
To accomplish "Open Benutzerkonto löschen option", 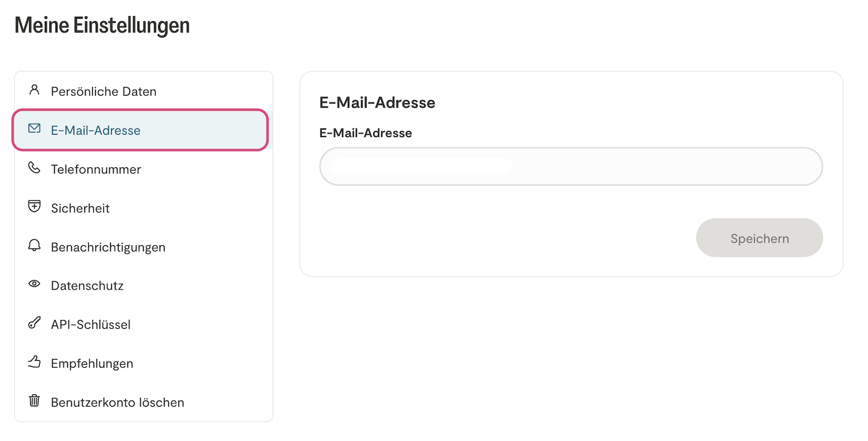I will (117, 403).
